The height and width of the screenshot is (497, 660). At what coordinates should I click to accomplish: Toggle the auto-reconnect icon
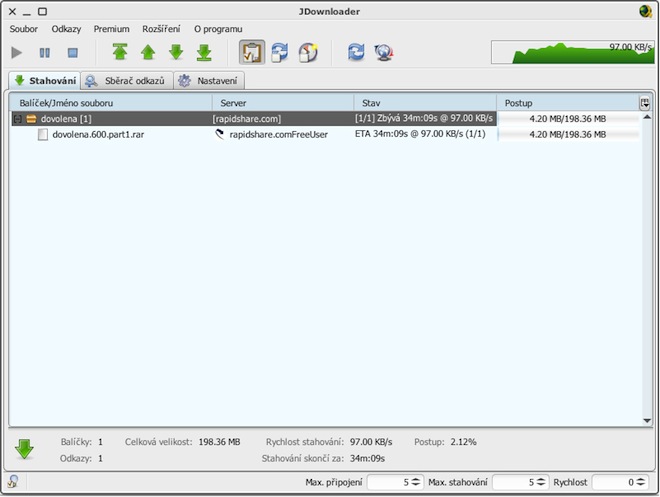[x=279, y=53]
